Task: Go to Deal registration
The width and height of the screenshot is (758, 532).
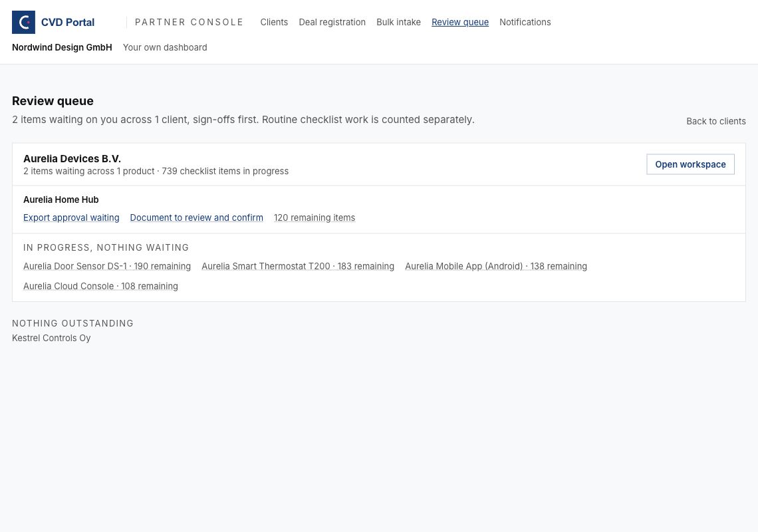Action: (x=332, y=22)
